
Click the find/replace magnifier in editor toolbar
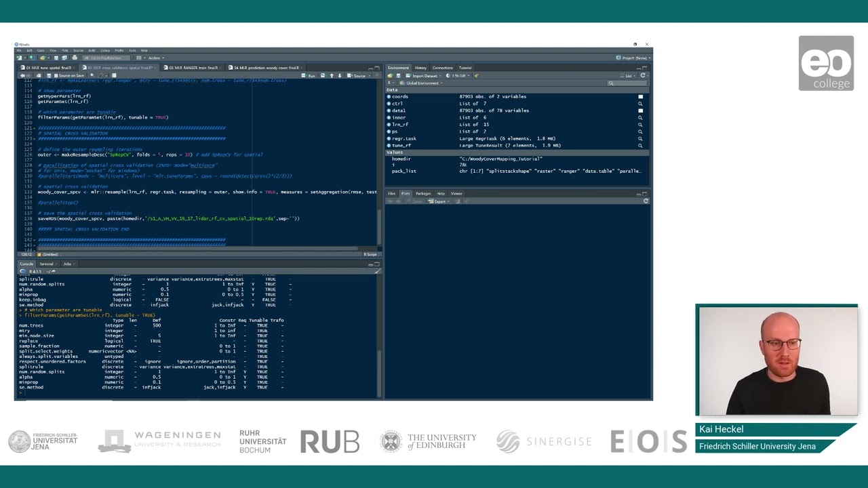[x=92, y=75]
